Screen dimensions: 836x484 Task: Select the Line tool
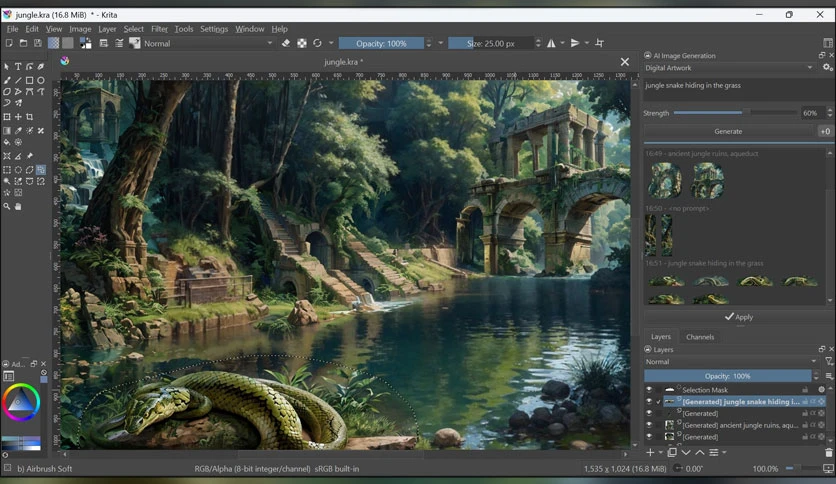18,80
